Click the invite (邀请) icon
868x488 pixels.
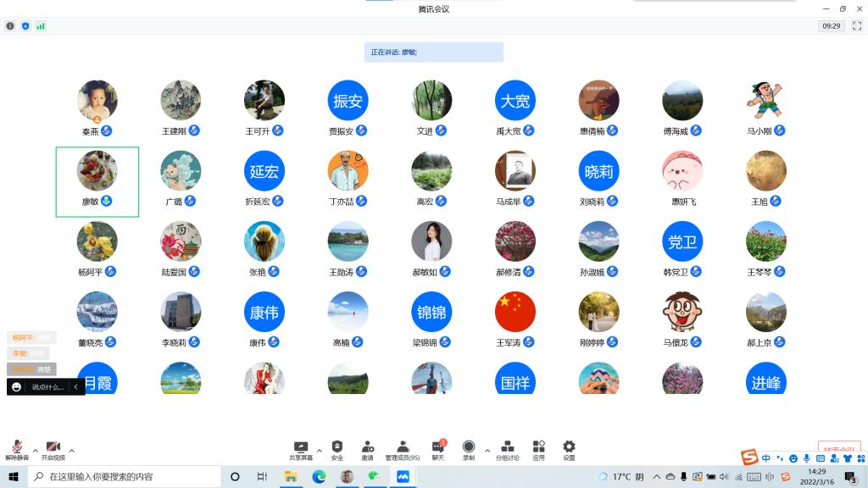click(x=367, y=448)
